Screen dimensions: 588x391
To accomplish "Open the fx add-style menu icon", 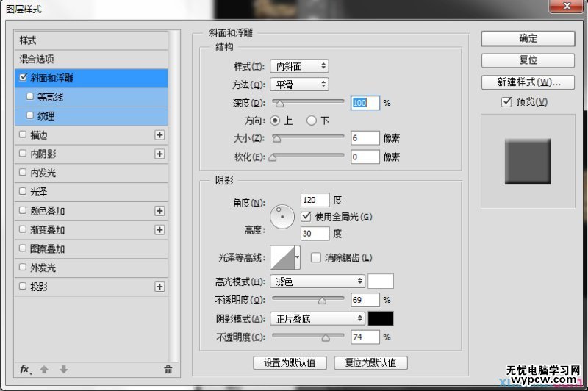I will 25,370.
